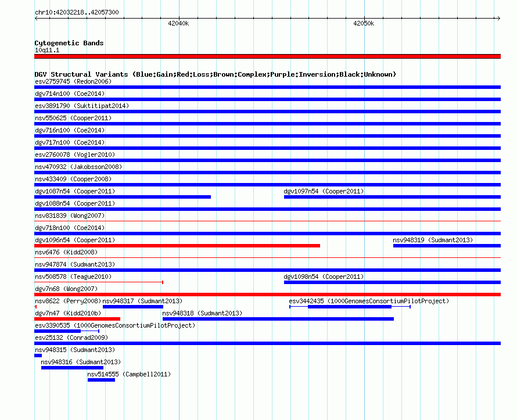Select nsv948319 (Sudmant2013) label
This screenshot has height=420, width=517.
(x=433, y=240)
